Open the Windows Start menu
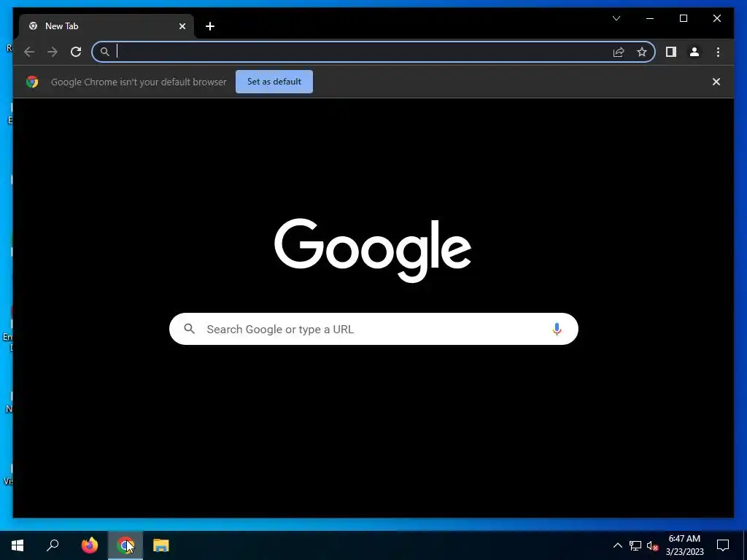 (x=18, y=545)
